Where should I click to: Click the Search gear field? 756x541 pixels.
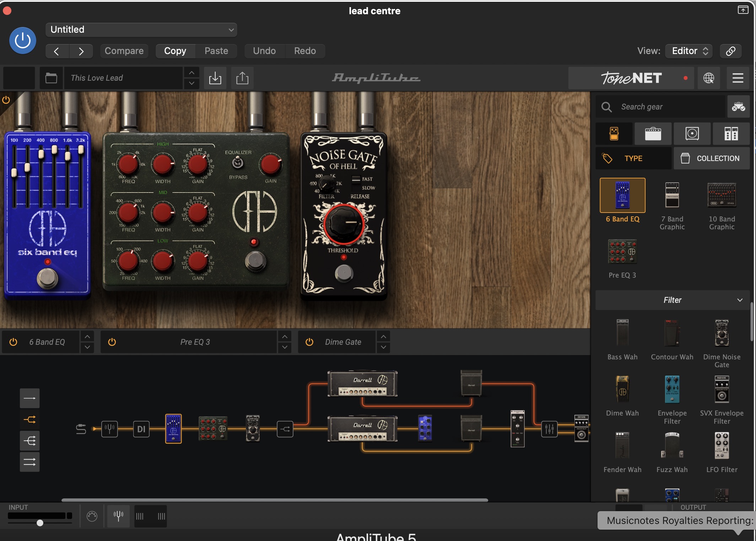[660, 107]
